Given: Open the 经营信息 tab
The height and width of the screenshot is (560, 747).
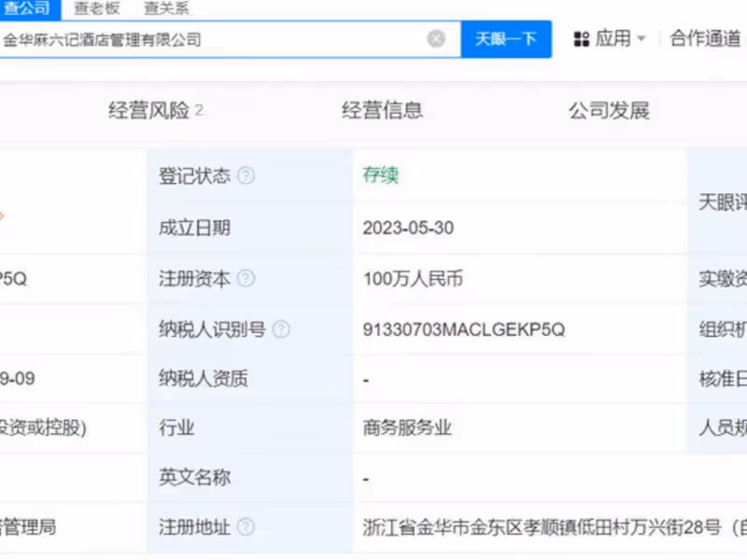Looking at the screenshot, I should click(382, 110).
